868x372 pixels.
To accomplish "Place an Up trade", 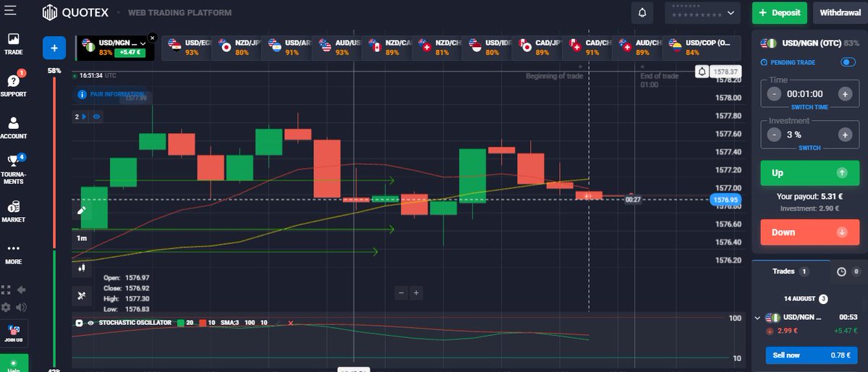I will tap(809, 173).
